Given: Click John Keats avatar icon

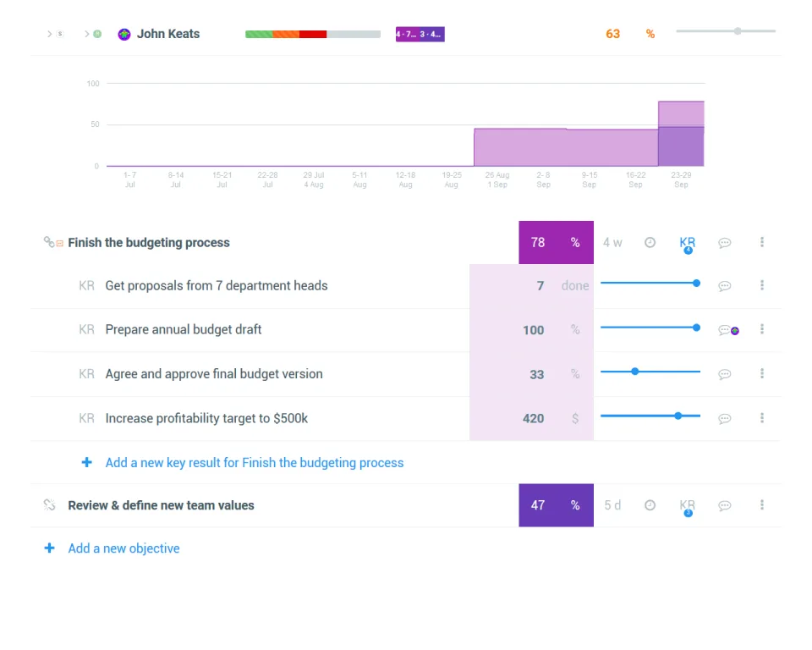Looking at the screenshot, I should pos(123,34).
